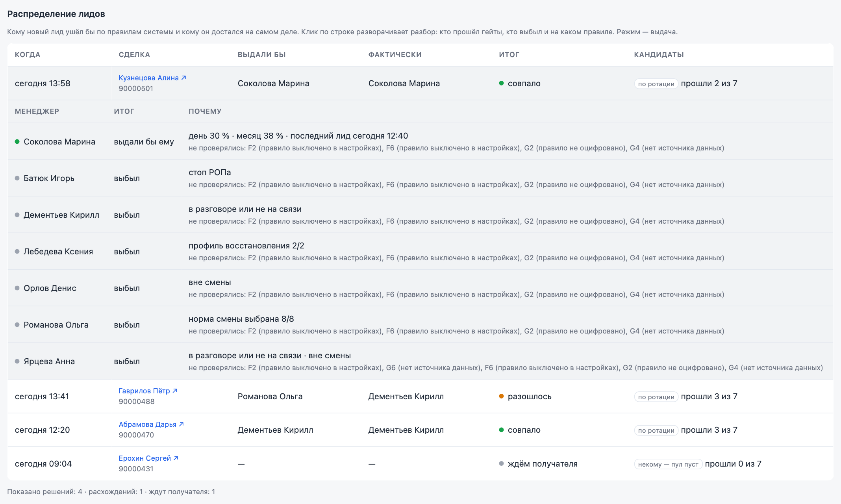Click the некому — пул пуст badge

(668, 464)
